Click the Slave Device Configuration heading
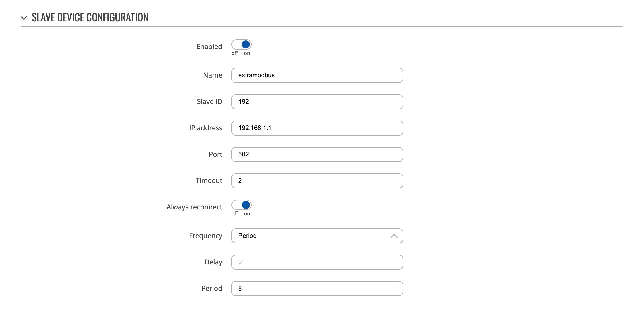The width and height of the screenshot is (644, 314). (x=90, y=18)
